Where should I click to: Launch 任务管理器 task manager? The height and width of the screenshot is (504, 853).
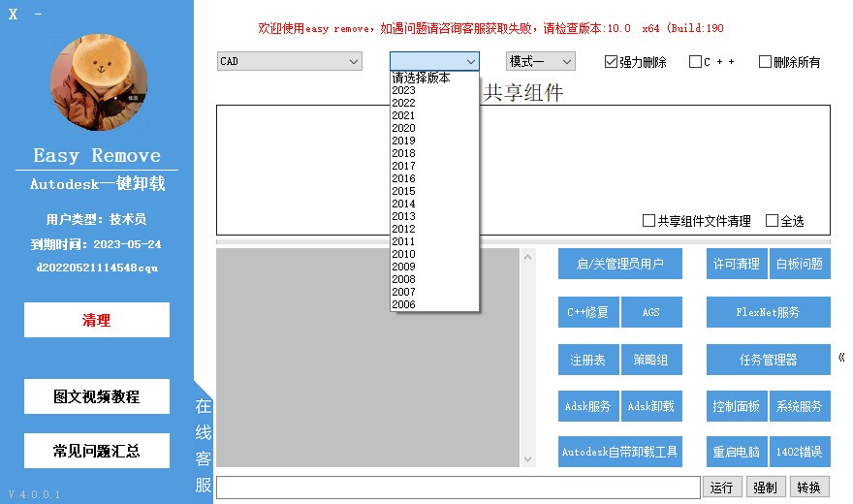tap(768, 360)
